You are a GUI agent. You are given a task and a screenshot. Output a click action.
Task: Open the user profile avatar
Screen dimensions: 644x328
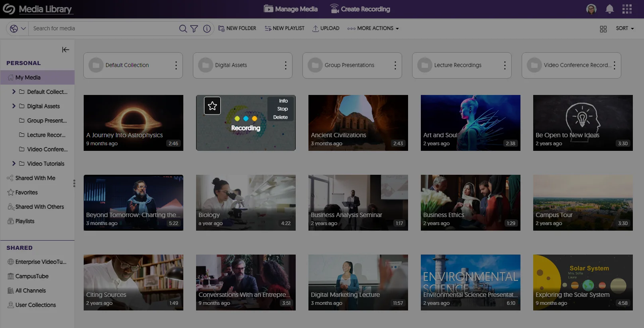[591, 9]
